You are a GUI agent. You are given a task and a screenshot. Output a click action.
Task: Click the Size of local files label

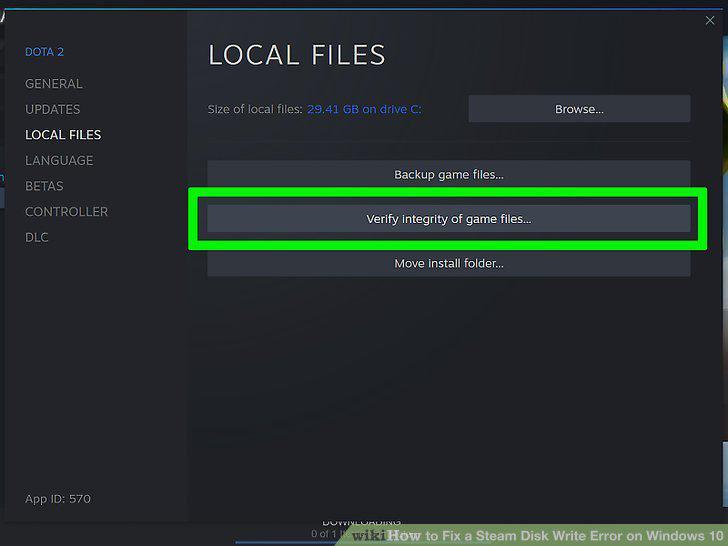click(x=255, y=109)
